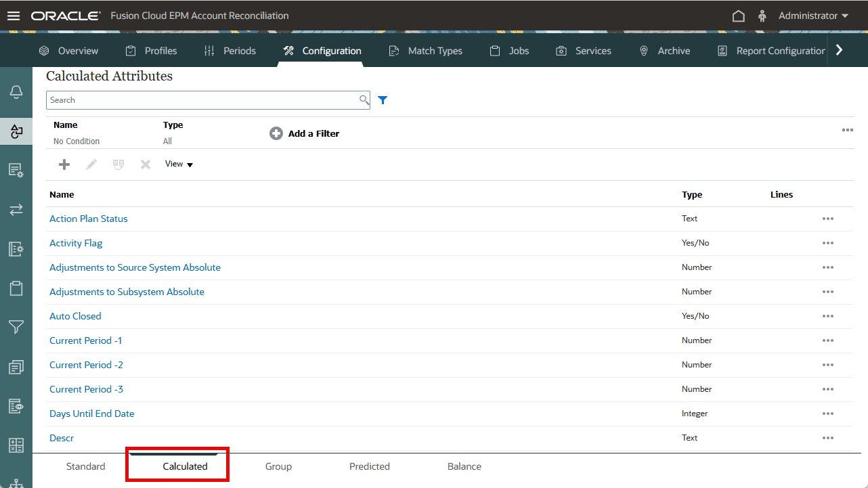Open the Services tab
868x488 pixels.
pyautogui.click(x=583, y=51)
